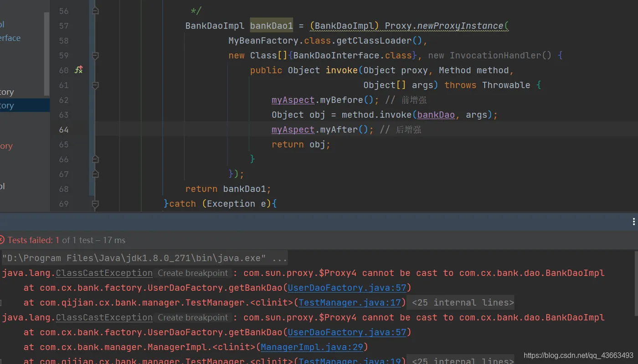The height and width of the screenshot is (364, 638).
Task: Click the Throwable keyword on line 61
Action: (506, 85)
